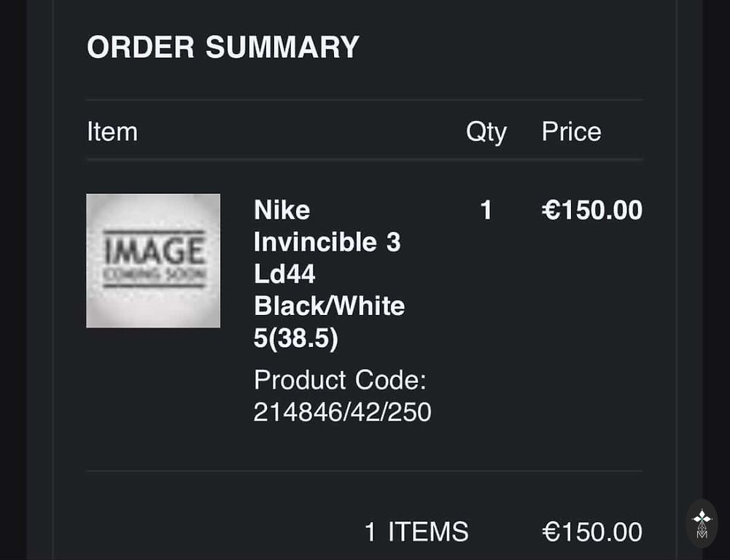Click the word 'SUMMARY' in the heading
The image size is (730, 560).
tap(282, 47)
